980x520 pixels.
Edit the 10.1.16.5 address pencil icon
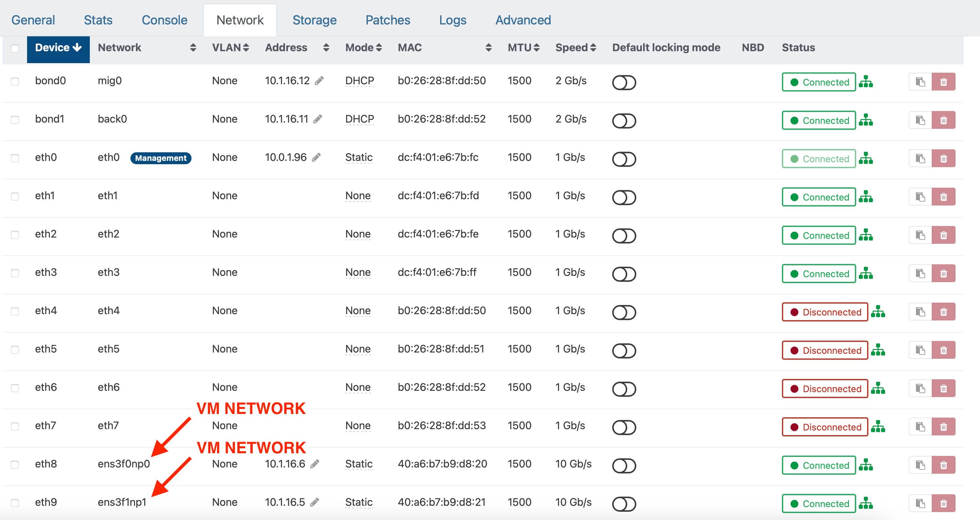[314, 502]
